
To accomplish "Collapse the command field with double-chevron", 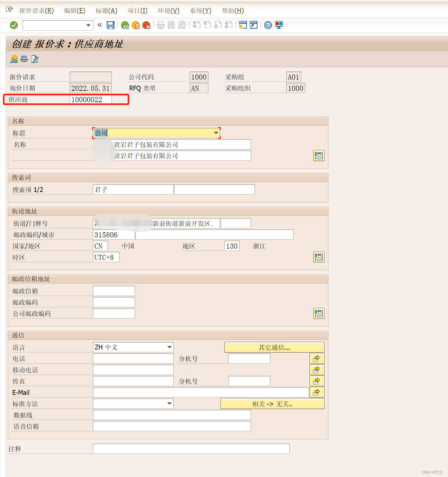I will [x=100, y=25].
